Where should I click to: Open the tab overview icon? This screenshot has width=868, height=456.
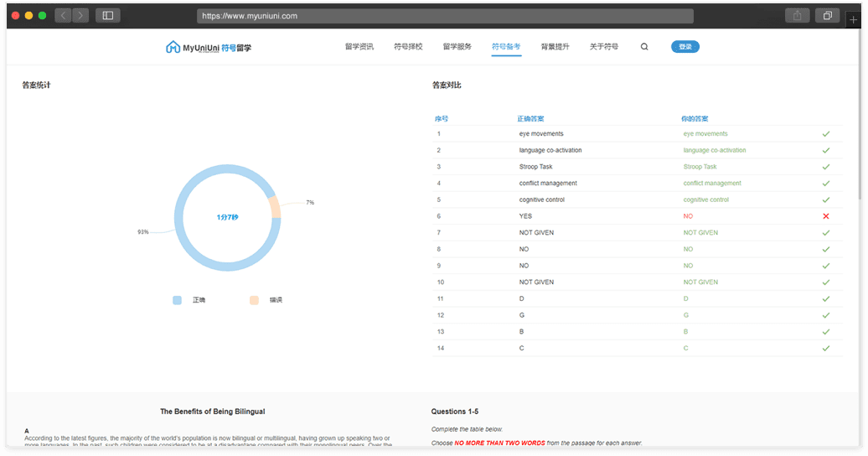click(827, 16)
